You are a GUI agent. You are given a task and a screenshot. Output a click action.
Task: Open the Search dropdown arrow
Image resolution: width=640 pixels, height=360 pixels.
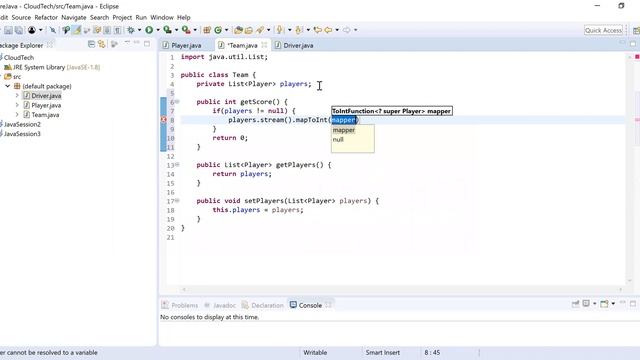pos(268,30)
